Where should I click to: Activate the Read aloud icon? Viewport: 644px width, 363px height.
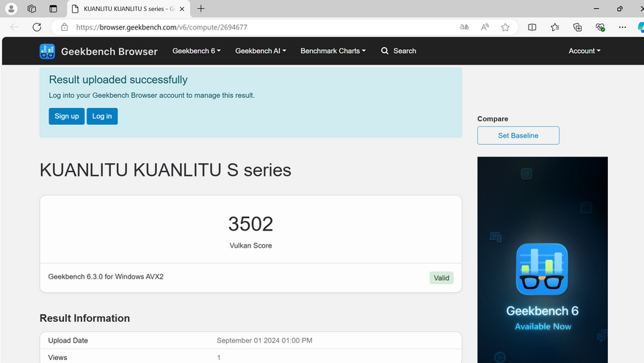485,27
